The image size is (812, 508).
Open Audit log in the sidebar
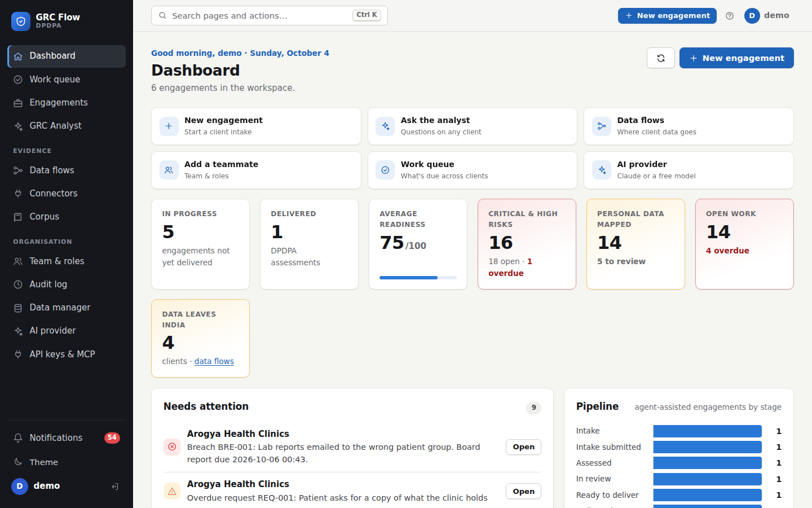[67, 284]
